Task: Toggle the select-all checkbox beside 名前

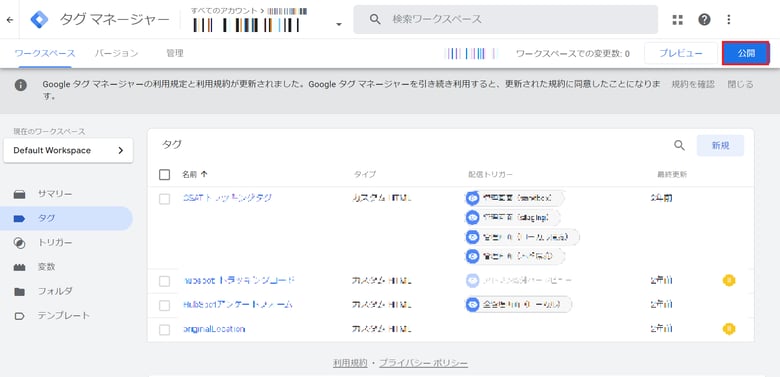Action: (165, 175)
